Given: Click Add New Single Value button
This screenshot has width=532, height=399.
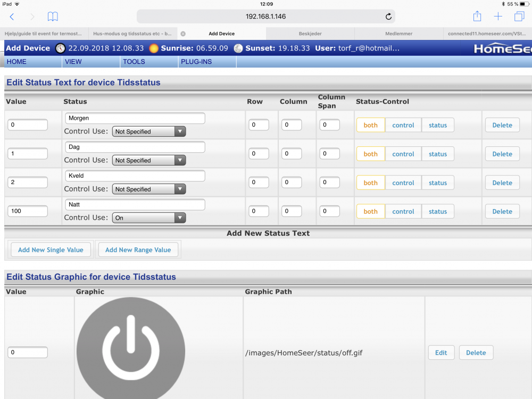Looking at the screenshot, I should pos(51,250).
